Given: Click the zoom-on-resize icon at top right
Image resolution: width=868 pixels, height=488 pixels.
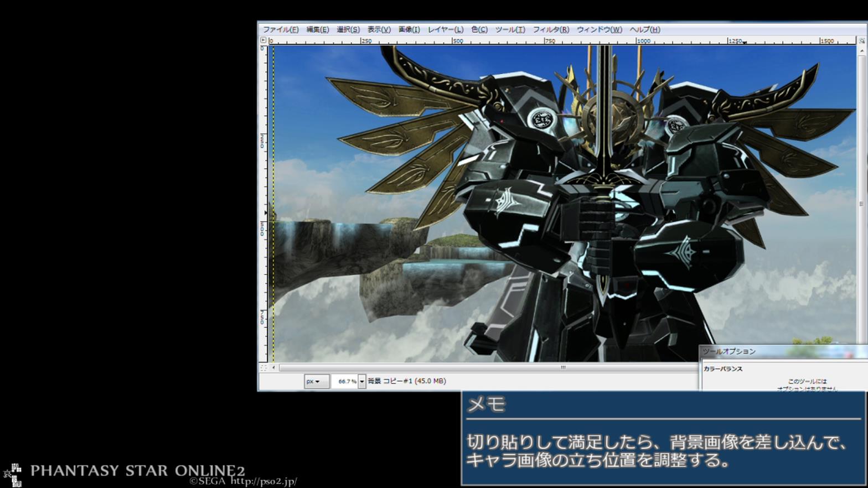Looking at the screenshot, I should [x=862, y=40].
